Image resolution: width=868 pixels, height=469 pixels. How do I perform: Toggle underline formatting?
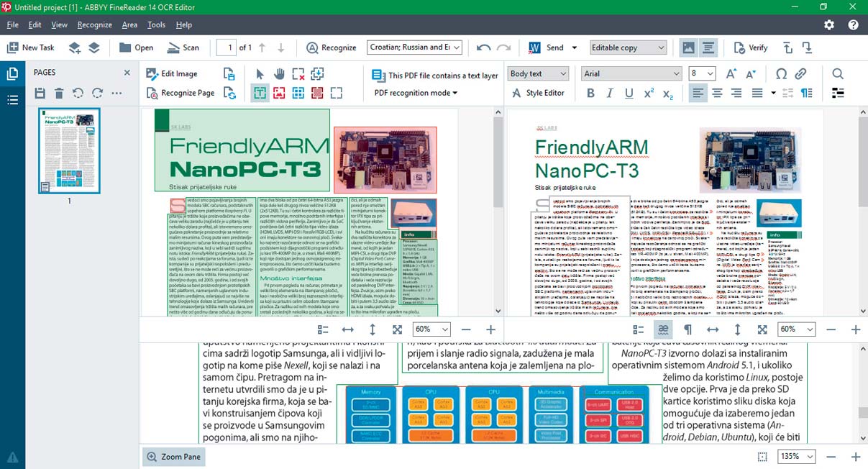629,93
